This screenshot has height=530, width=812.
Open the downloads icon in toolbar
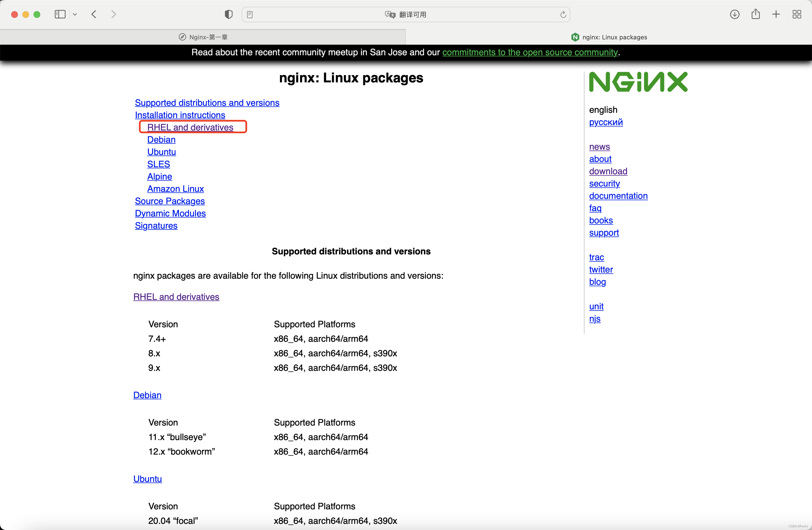735,14
